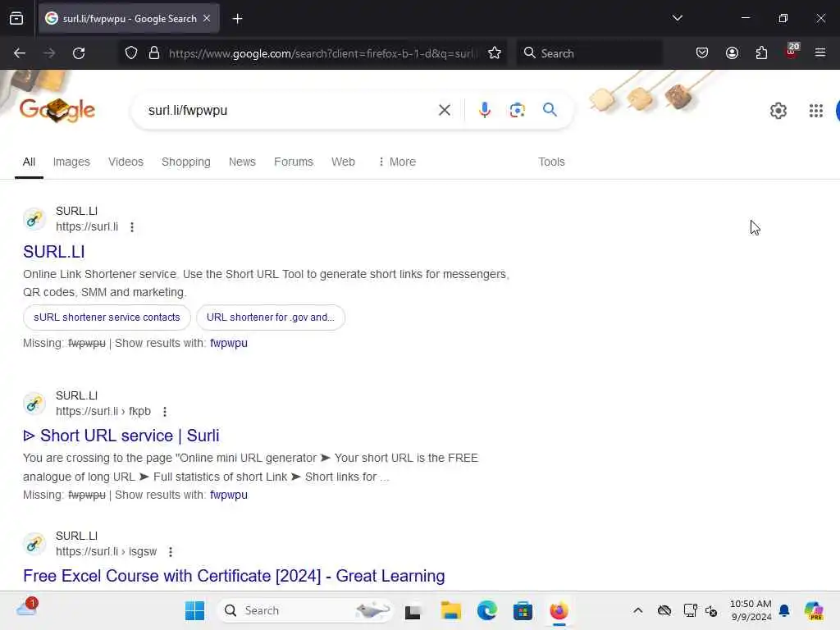The height and width of the screenshot is (630, 840).
Task: Clear the Google search query
Action: [444, 111]
